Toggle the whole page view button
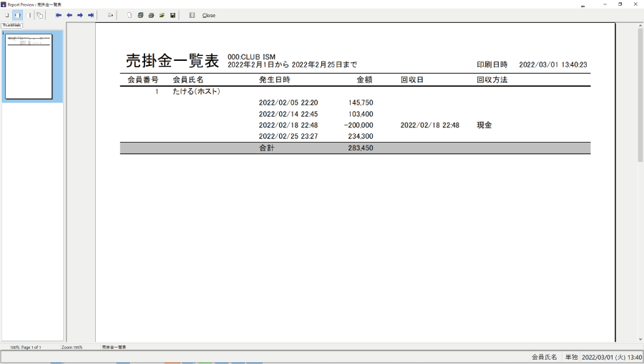The height and width of the screenshot is (364, 644). tap(6, 15)
